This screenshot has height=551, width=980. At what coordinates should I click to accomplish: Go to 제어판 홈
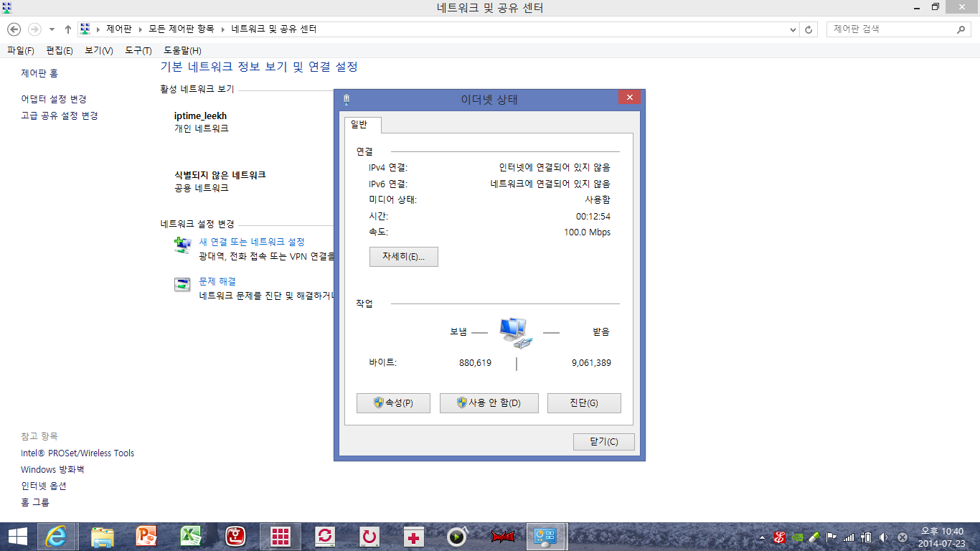[39, 73]
